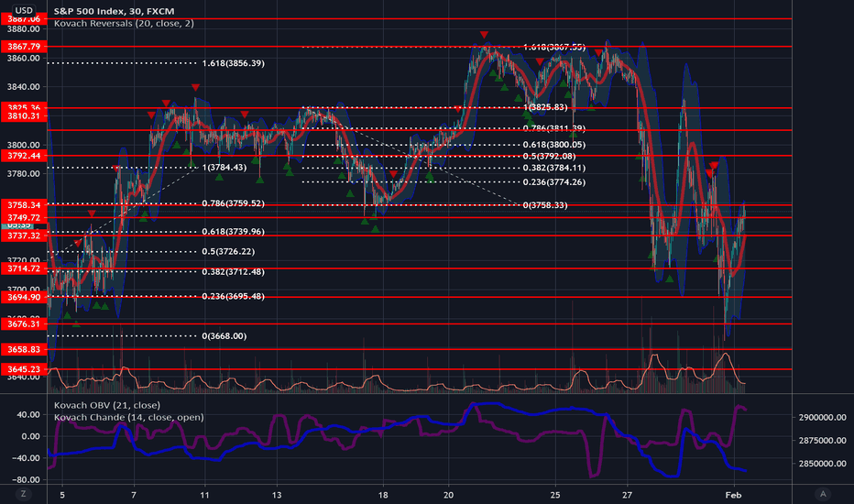This screenshot has height=504, width=854.
Task: Click price label 3714.72
Action: pos(24,268)
